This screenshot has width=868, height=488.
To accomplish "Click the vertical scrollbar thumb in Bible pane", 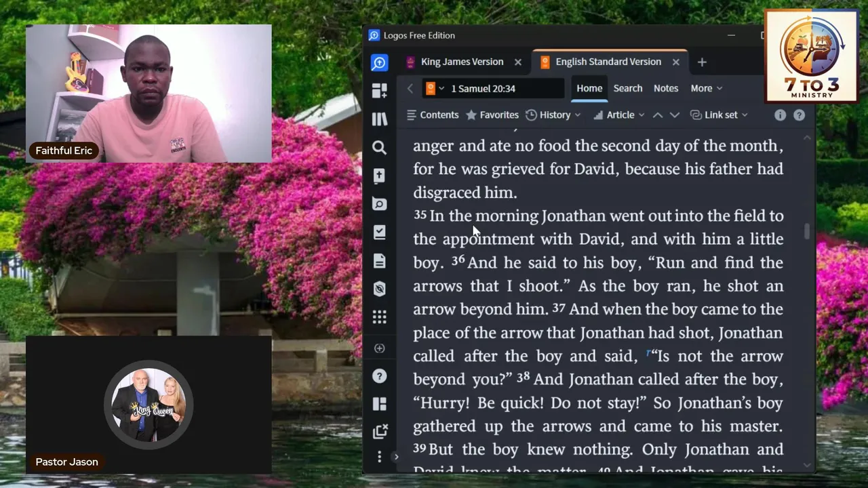I will pyautogui.click(x=807, y=231).
